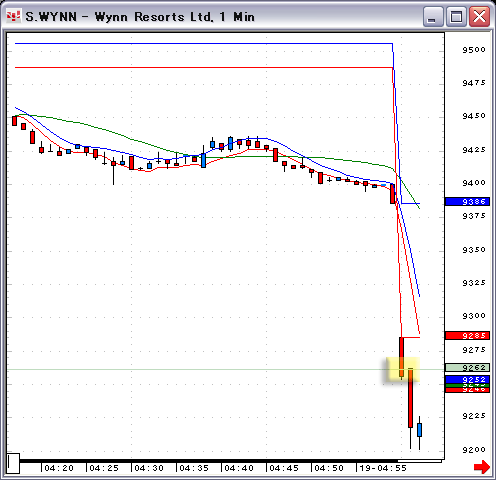This screenshot has width=496, height=480.
Task: Maximize the S.WYNN chart window
Action: coord(456,16)
